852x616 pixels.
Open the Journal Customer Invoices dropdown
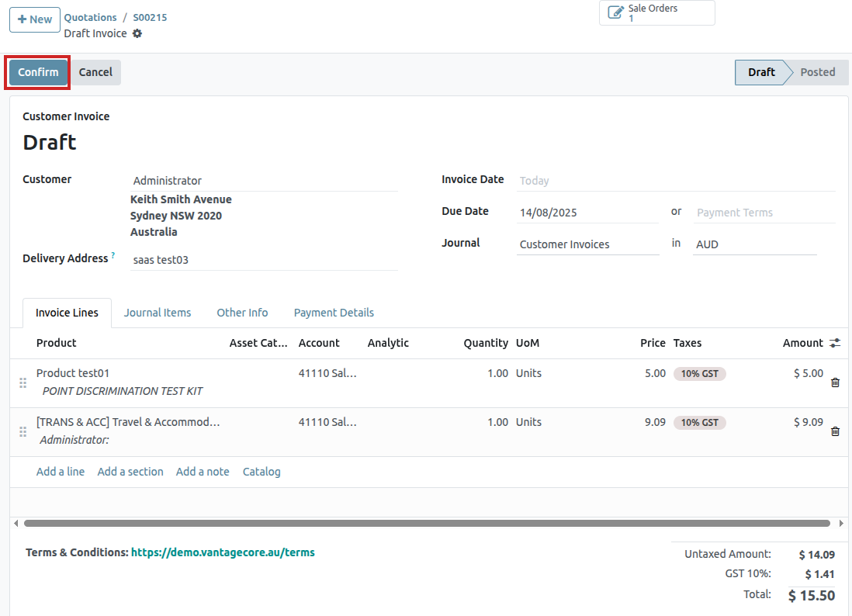587,244
